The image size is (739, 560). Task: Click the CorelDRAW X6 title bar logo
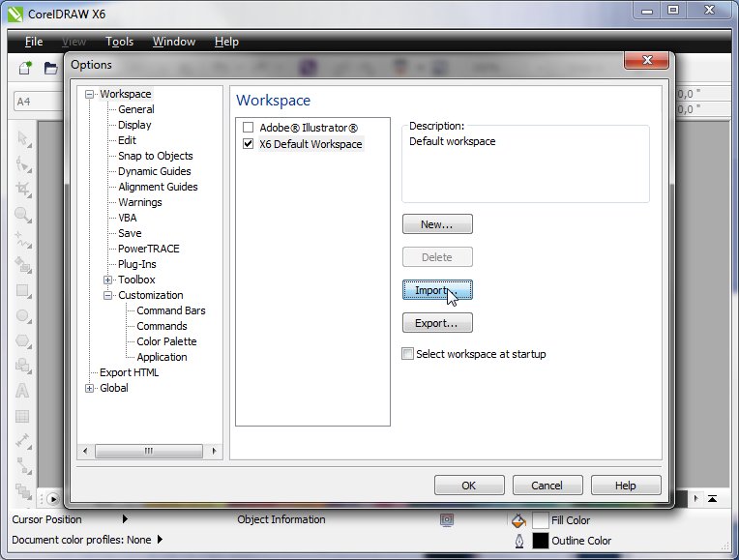click(x=15, y=14)
